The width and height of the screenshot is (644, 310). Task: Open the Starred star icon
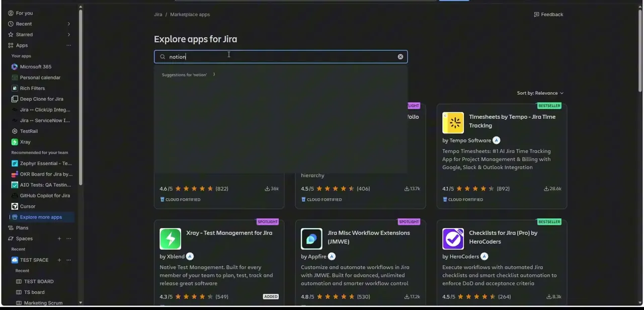click(11, 35)
